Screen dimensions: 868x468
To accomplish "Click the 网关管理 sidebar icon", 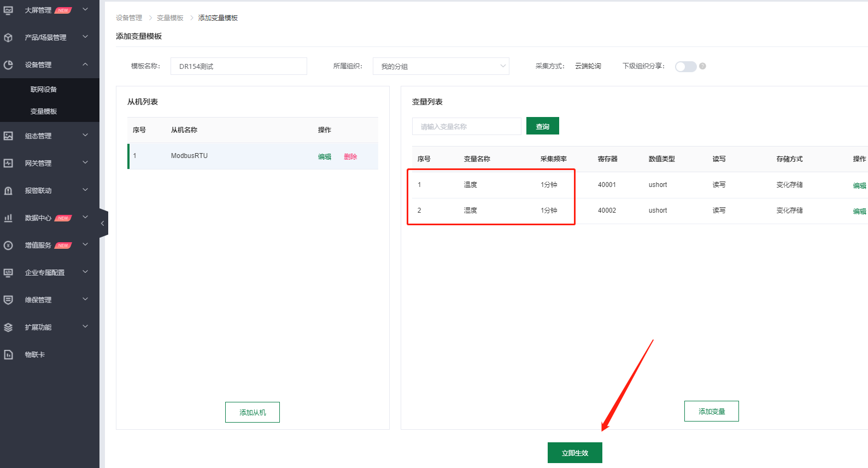I will (8, 163).
